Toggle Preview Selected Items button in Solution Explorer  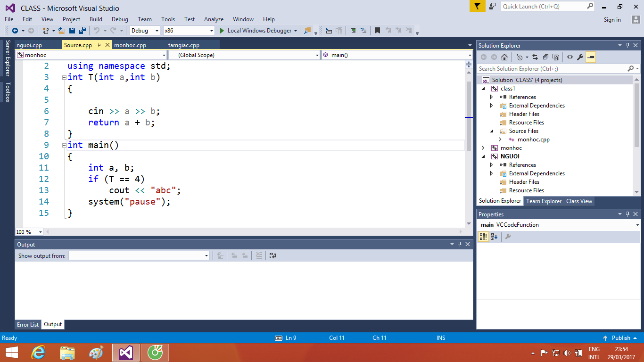591,57
